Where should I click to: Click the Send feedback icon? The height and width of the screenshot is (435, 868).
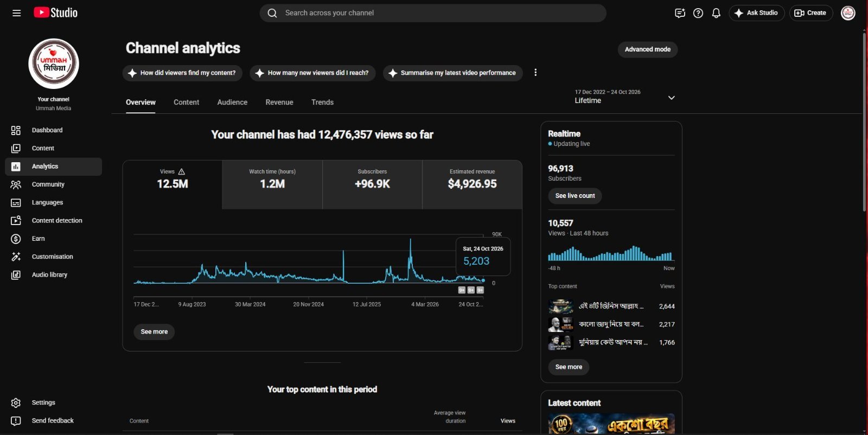pos(16,420)
